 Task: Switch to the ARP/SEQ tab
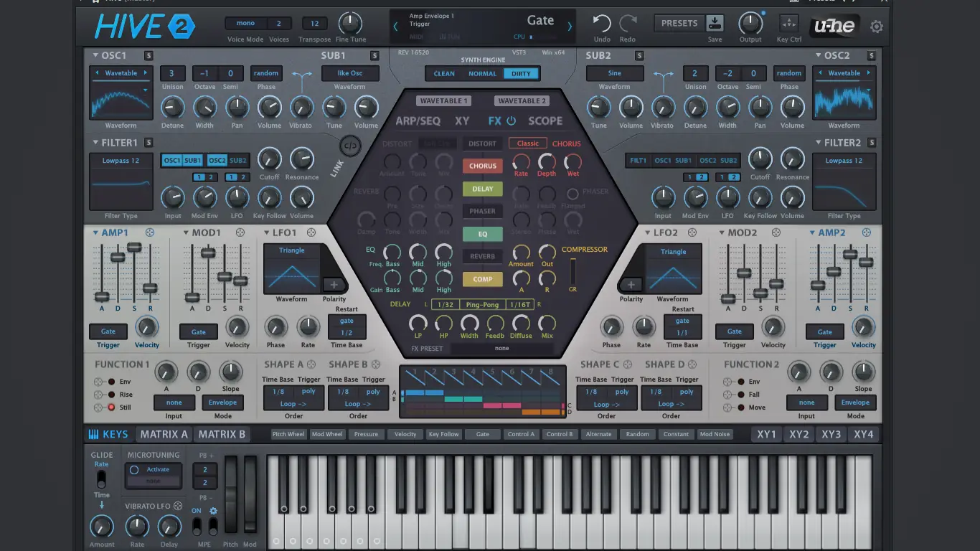click(x=418, y=121)
